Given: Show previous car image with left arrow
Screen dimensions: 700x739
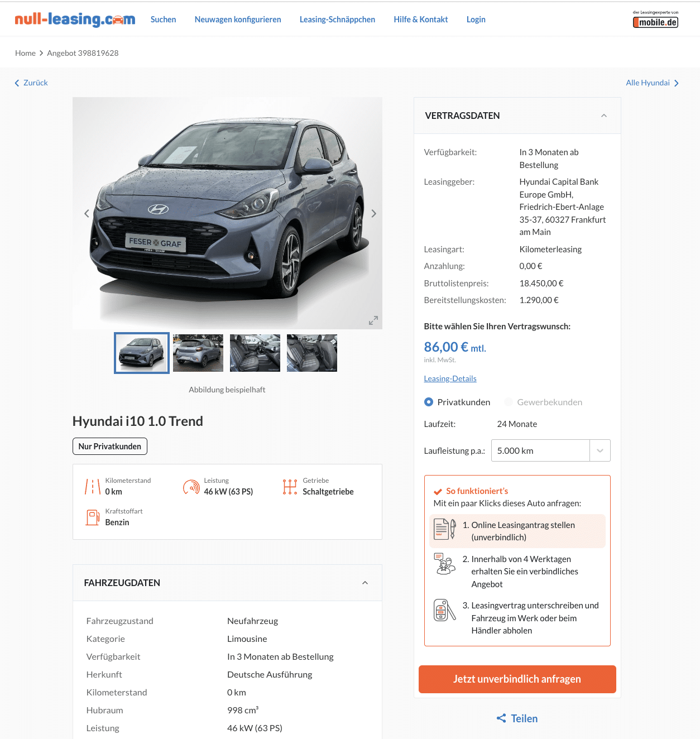Looking at the screenshot, I should click(87, 213).
